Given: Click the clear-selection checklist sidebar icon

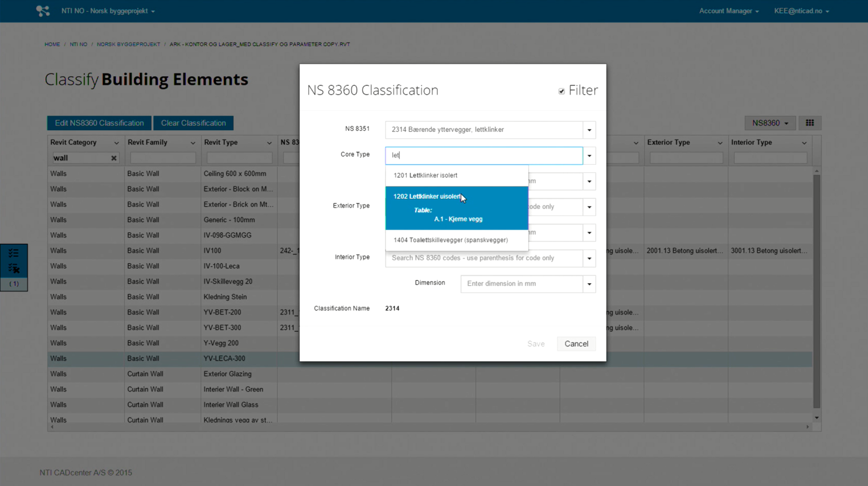Looking at the screenshot, I should click(x=14, y=269).
